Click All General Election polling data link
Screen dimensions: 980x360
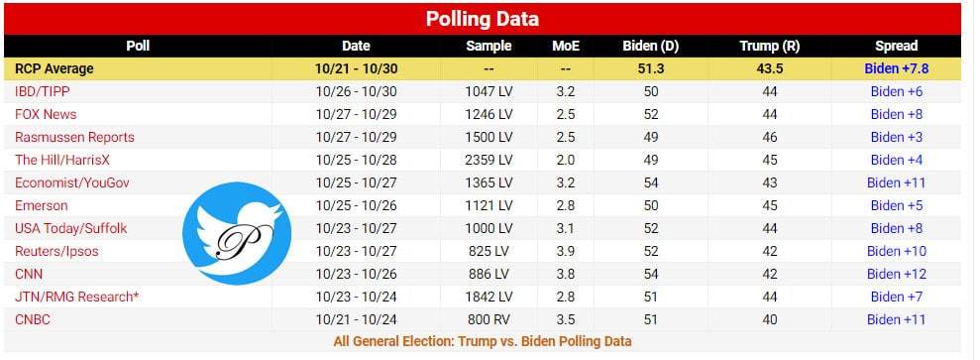tap(483, 341)
